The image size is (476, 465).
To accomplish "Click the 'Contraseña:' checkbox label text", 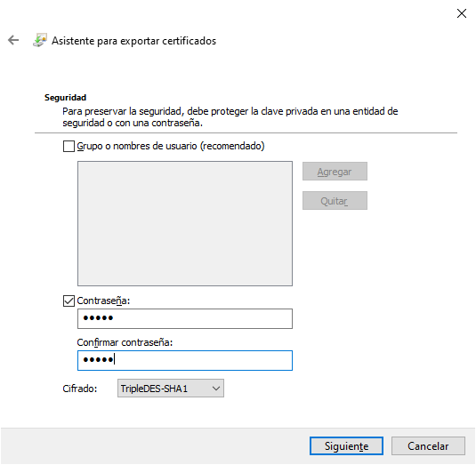I will 103,301.
